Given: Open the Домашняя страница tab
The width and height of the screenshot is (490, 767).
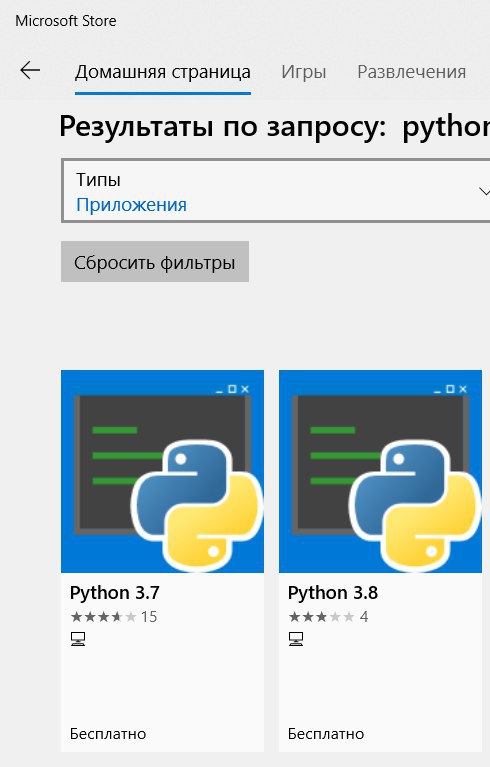Looking at the screenshot, I should [163, 72].
